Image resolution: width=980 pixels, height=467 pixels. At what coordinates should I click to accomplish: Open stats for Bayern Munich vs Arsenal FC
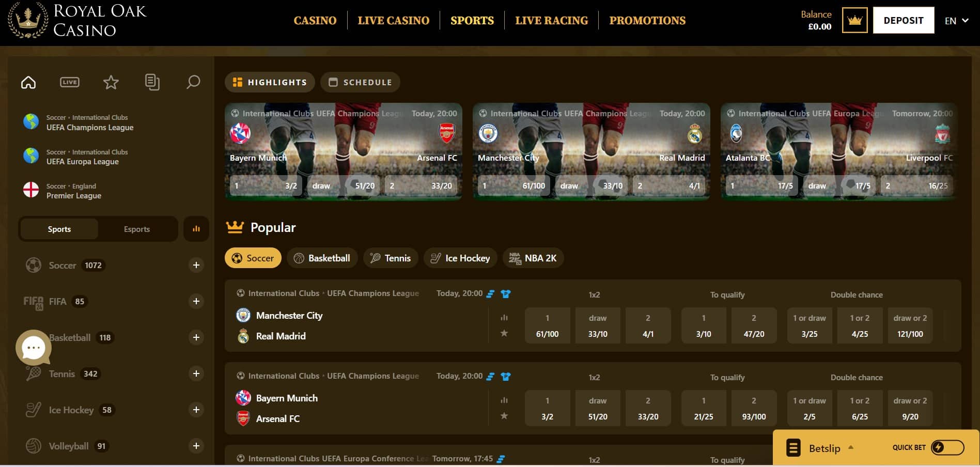pyautogui.click(x=504, y=400)
